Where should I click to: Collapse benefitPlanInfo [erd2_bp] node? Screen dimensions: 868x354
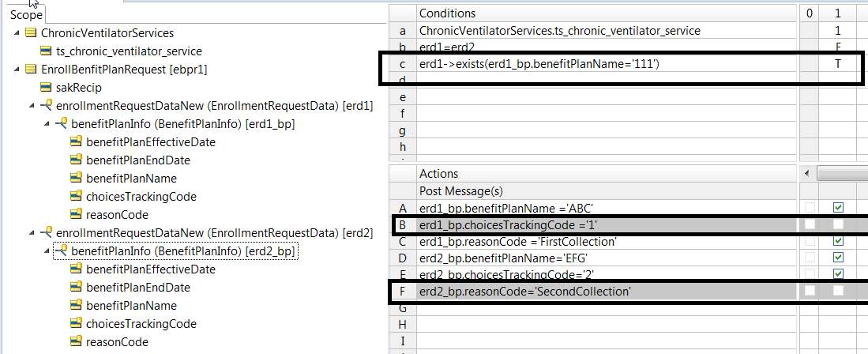[x=47, y=251]
